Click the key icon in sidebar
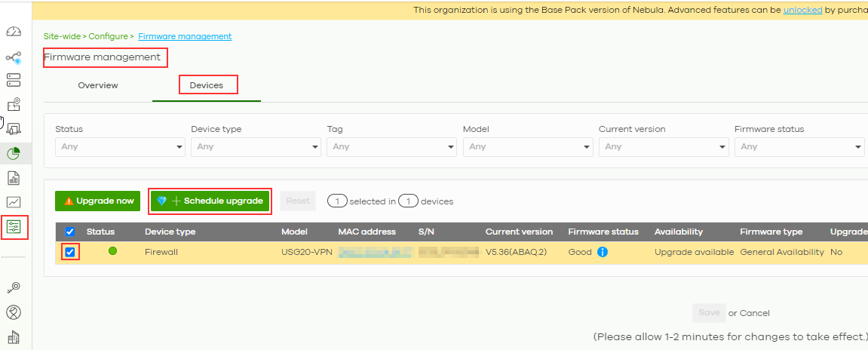This screenshot has width=868, height=350. point(14,287)
